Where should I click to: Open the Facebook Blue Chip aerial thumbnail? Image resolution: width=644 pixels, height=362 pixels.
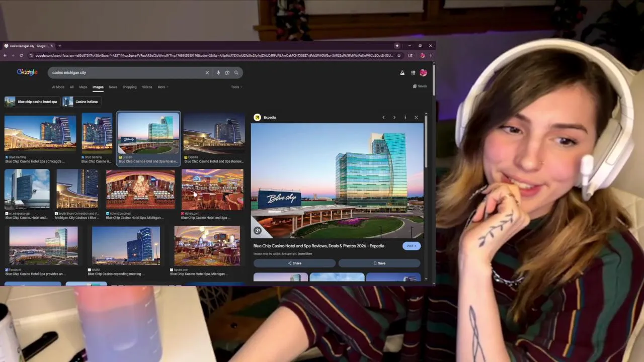click(43, 246)
